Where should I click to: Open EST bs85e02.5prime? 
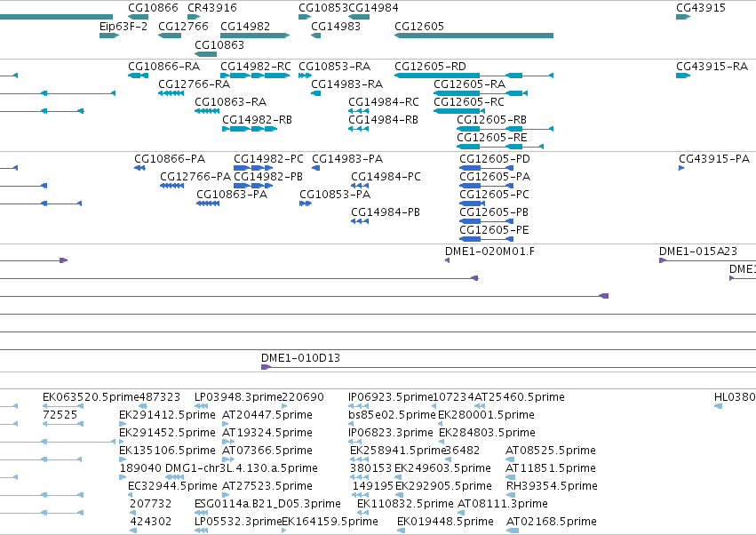392,415
